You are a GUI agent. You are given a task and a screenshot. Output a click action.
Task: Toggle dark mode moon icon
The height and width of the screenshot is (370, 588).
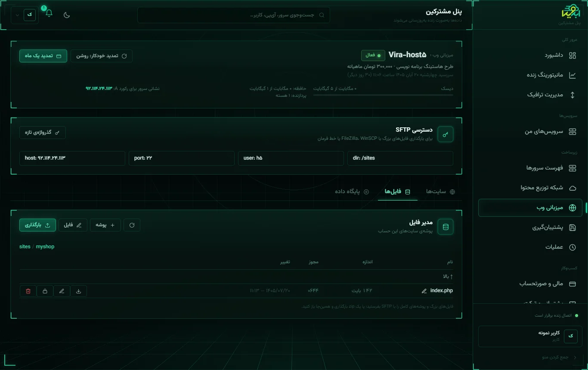pyautogui.click(x=67, y=15)
